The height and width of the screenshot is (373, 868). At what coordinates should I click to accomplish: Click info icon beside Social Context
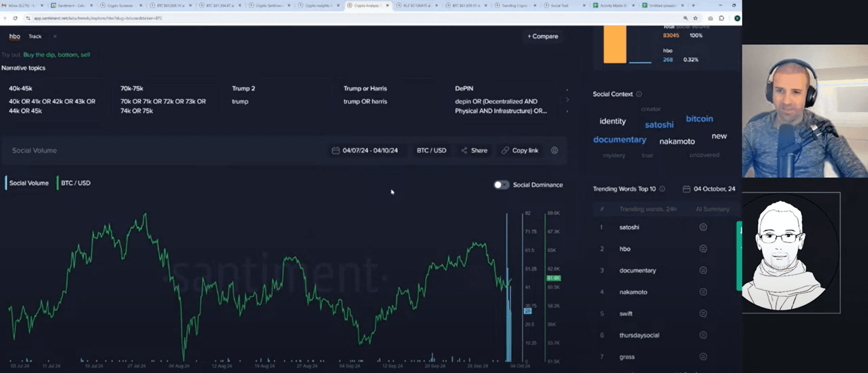click(x=639, y=94)
